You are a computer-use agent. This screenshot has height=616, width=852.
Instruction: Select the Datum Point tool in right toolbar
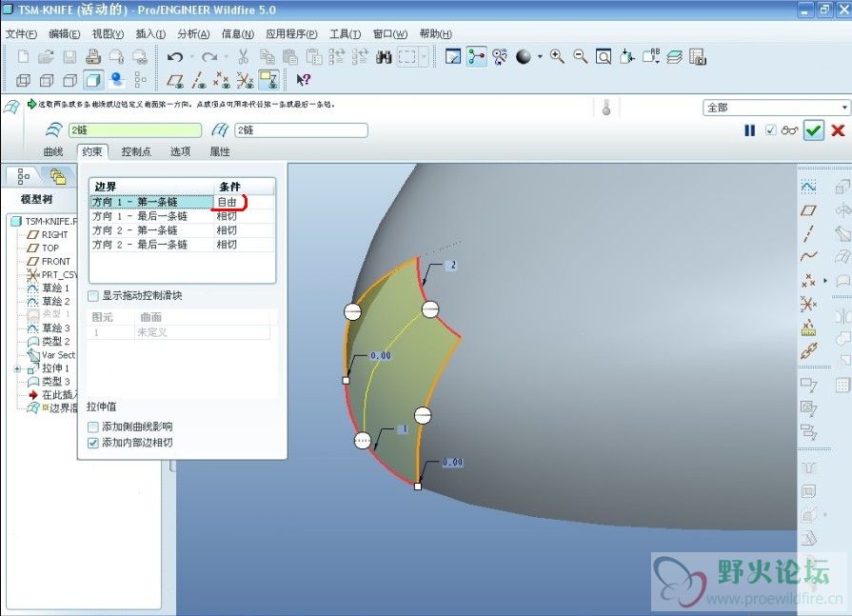pos(808,280)
